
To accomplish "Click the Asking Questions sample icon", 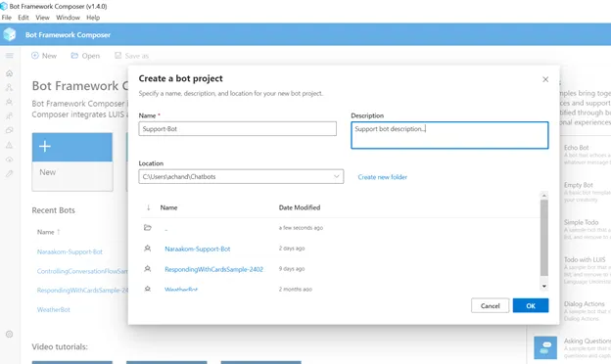I will coord(545,347).
